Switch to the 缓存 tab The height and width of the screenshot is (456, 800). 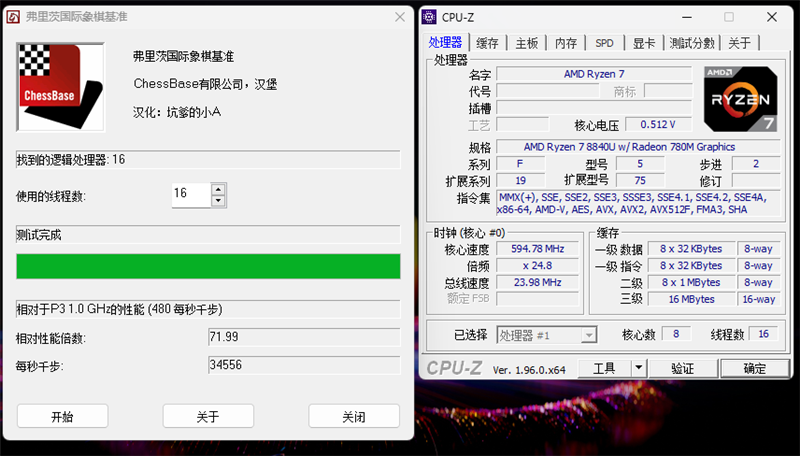(487, 43)
